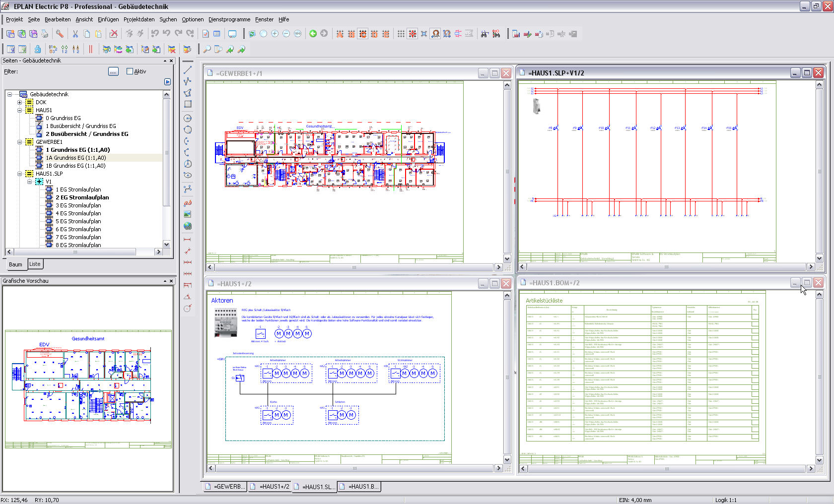
Task: Select the Line drawing tool
Action: pyautogui.click(x=188, y=70)
